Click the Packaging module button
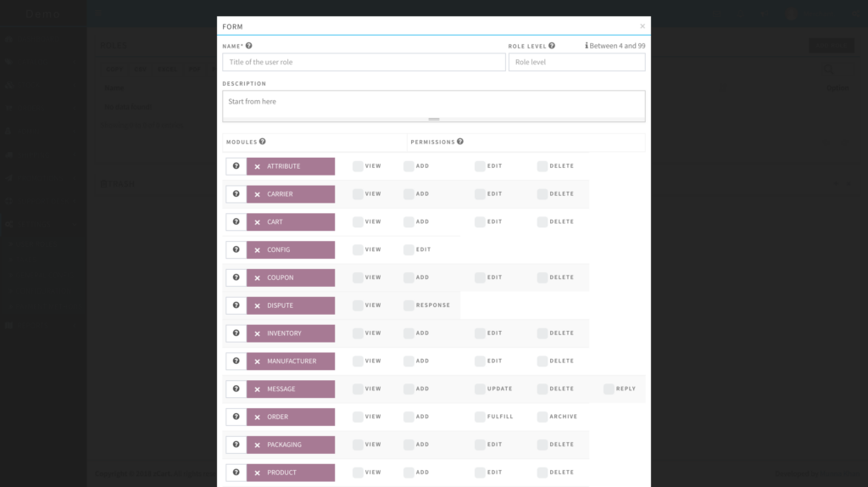The height and width of the screenshot is (487, 868). pos(291,445)
